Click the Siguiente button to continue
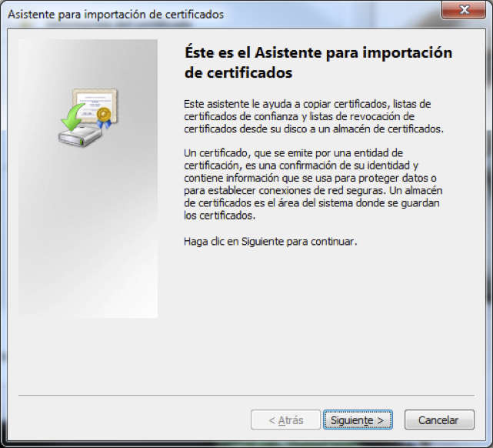Screen dimensions: 493x448 tap(358, 420)
